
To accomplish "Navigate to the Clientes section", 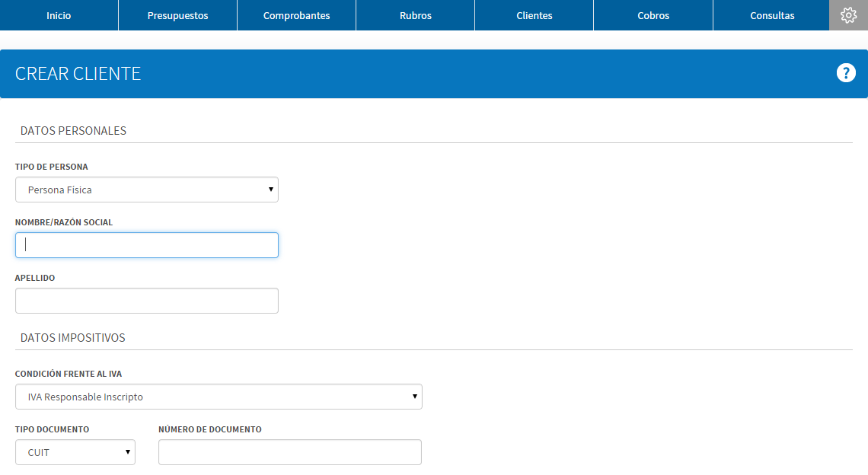I will click(535, 15).
